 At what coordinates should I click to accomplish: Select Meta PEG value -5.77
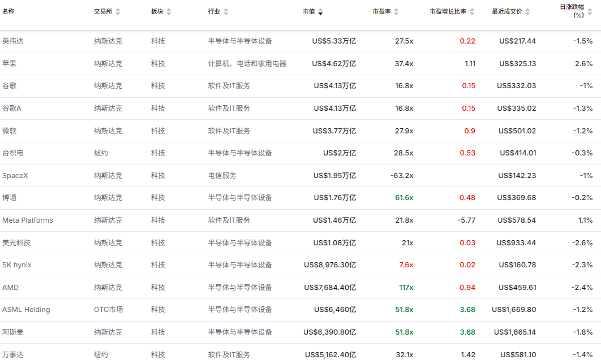pyautogui.click(x=466, y=220)
